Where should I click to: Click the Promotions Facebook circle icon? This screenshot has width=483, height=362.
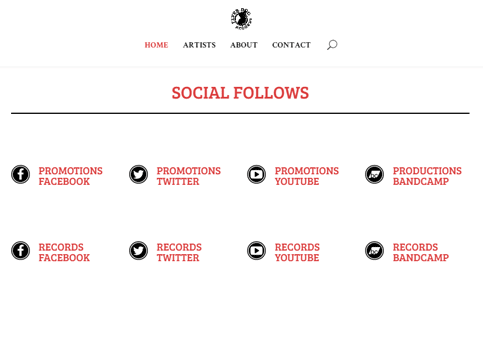pyautogui.click(x=20, y=174)
